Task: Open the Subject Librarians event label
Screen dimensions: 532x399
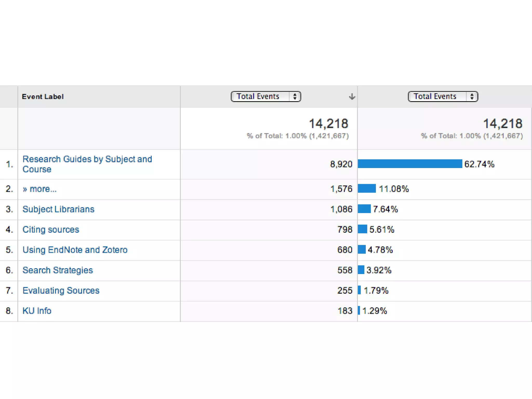Action: pos(58,209)
